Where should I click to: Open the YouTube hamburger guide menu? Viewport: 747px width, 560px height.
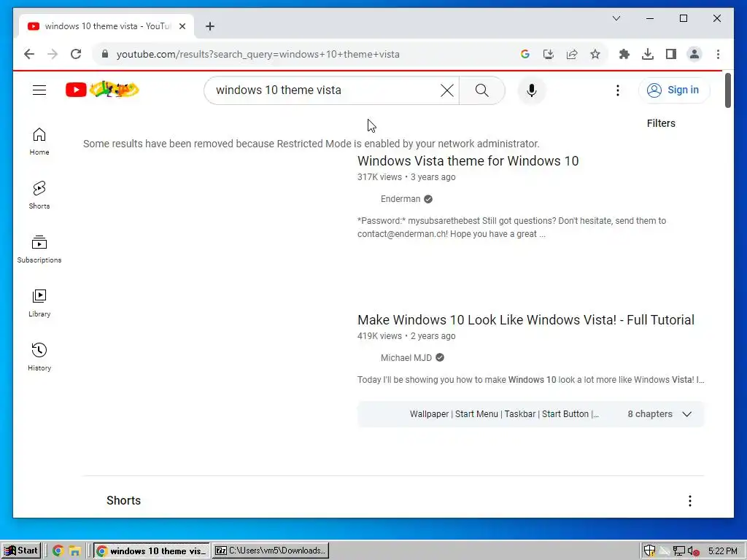[x=39, y=90]
